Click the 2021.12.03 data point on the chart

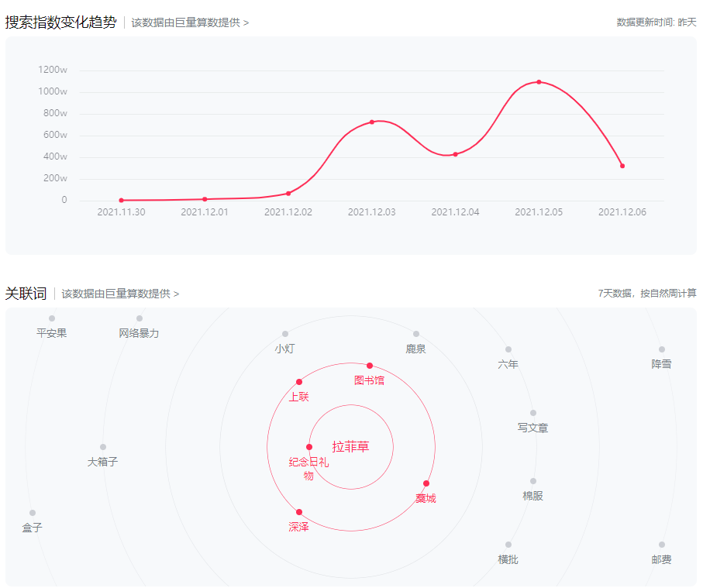(372, 122)
